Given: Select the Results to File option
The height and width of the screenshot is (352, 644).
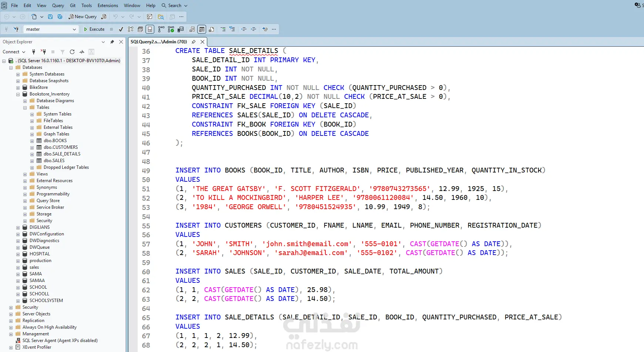Looking at the screenshot, I should (x=211, y=29).
